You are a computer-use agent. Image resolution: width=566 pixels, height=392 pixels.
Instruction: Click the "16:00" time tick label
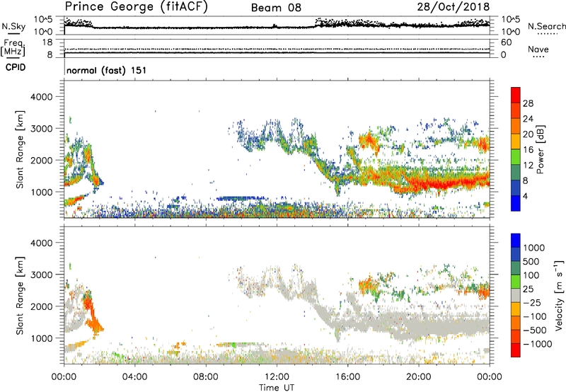(x=347, y=377)
